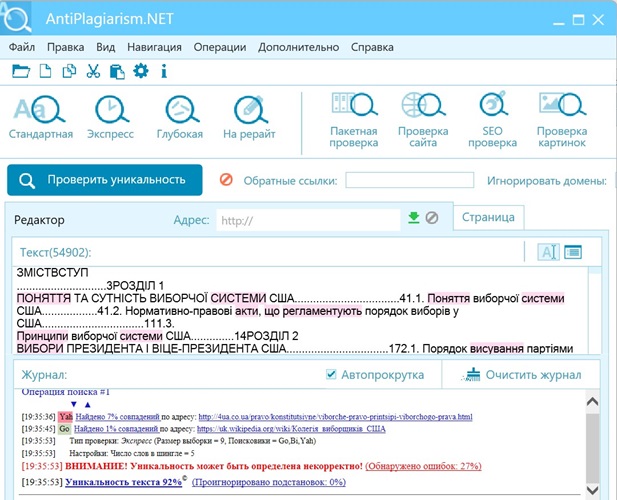
Task: Click highlighted word "регламентують" in text
Action: point(322,311)
